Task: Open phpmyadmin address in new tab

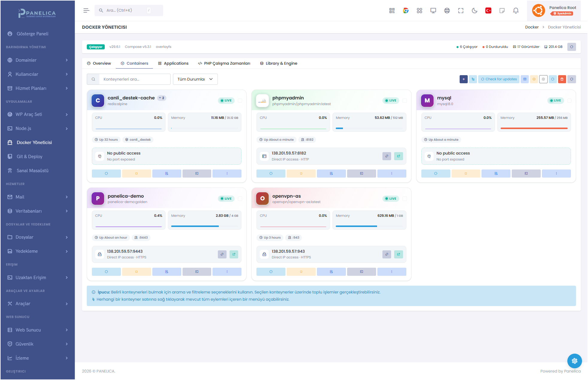Action: tap(399, 156)
